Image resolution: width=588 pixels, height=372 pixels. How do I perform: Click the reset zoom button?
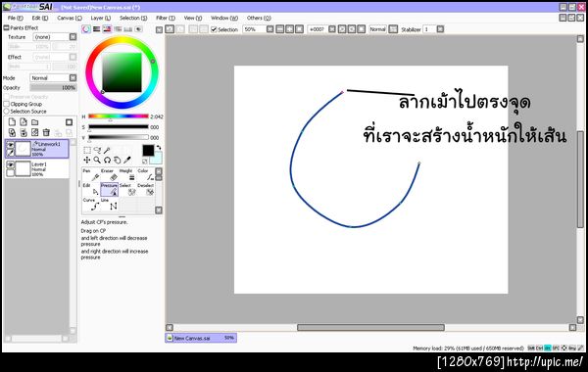[x=299, y=29]
